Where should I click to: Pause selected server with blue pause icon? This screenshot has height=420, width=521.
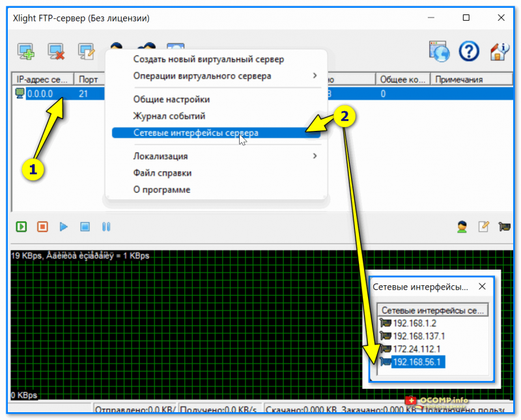click(x=106, y=227)
